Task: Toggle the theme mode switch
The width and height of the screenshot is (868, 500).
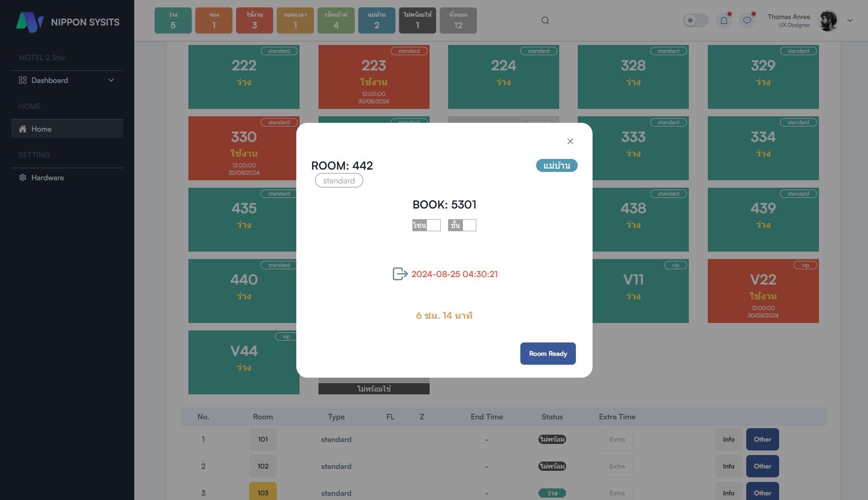Action: pos(695,20)
